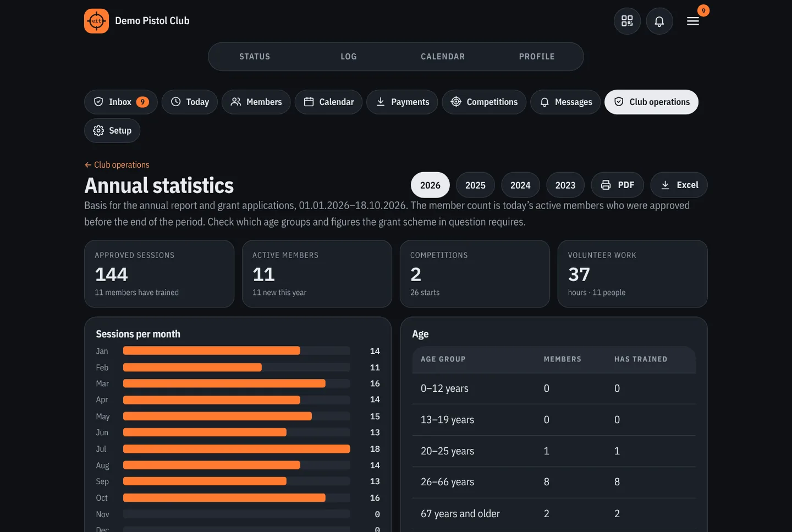Click the Oct value 16
The width and height of the screenshot is (792, 532).
[x=375, y=498]
